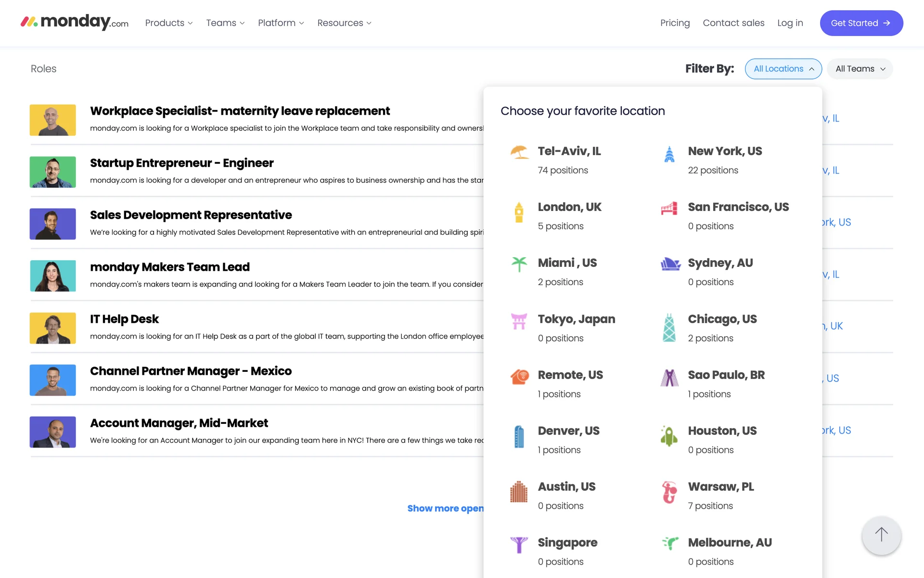
Task: Click the Tokyo torii gate icon
Action: coord(519,321)
